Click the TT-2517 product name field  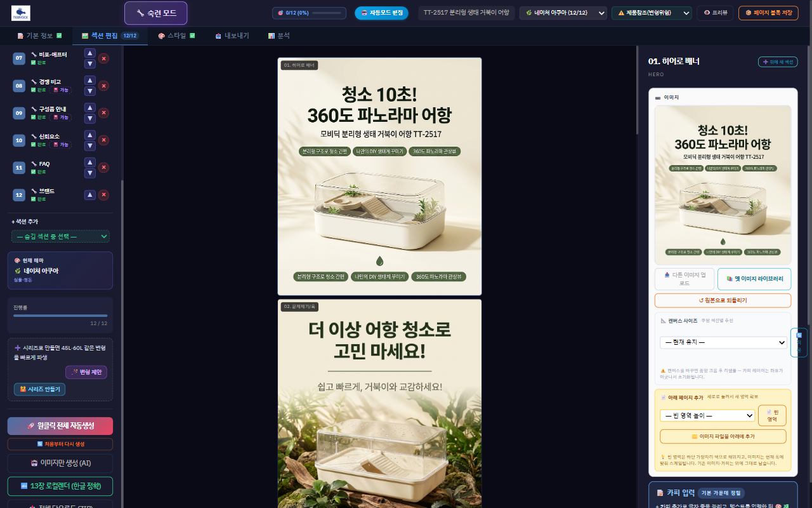pos(466,13)
